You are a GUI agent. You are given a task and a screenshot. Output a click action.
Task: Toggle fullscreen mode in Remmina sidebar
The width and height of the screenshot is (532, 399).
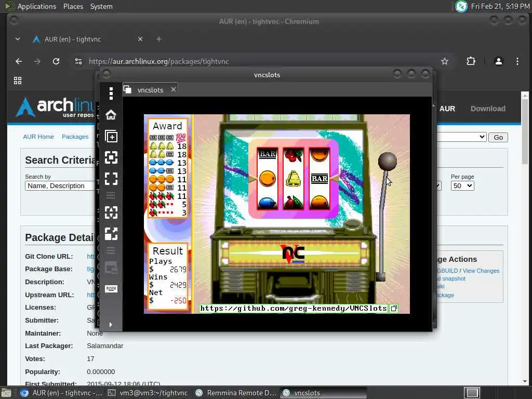tap(111, 179)
